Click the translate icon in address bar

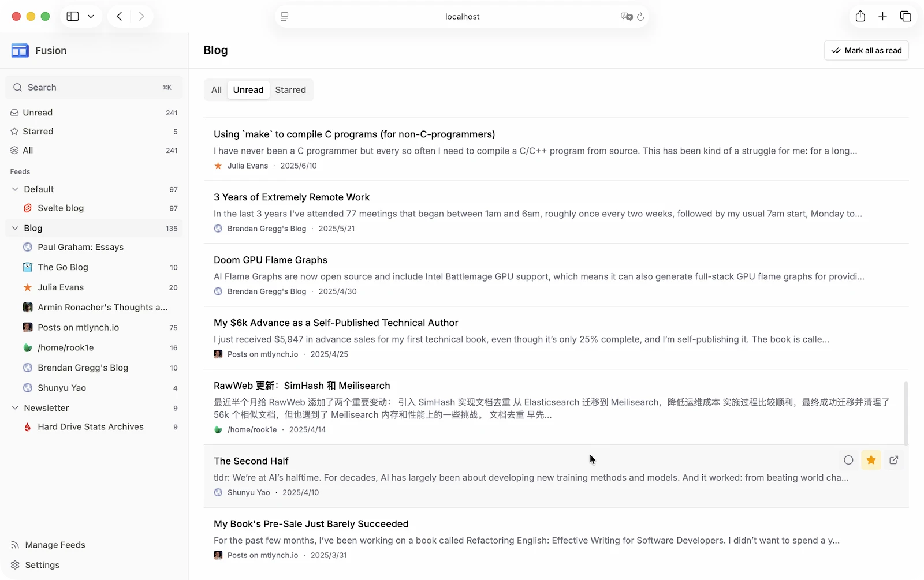click(x=626, y=17)
